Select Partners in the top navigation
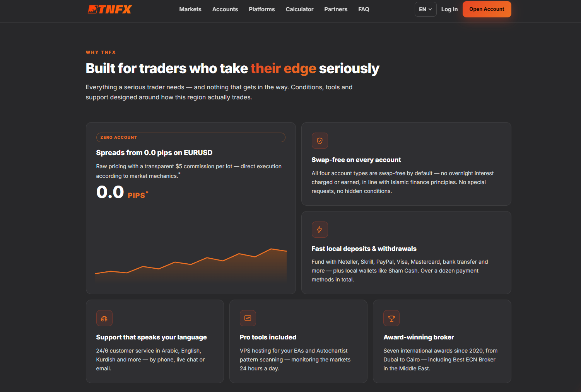The height and width of the screenshot is (392, 581). click(x=336, y=9)
